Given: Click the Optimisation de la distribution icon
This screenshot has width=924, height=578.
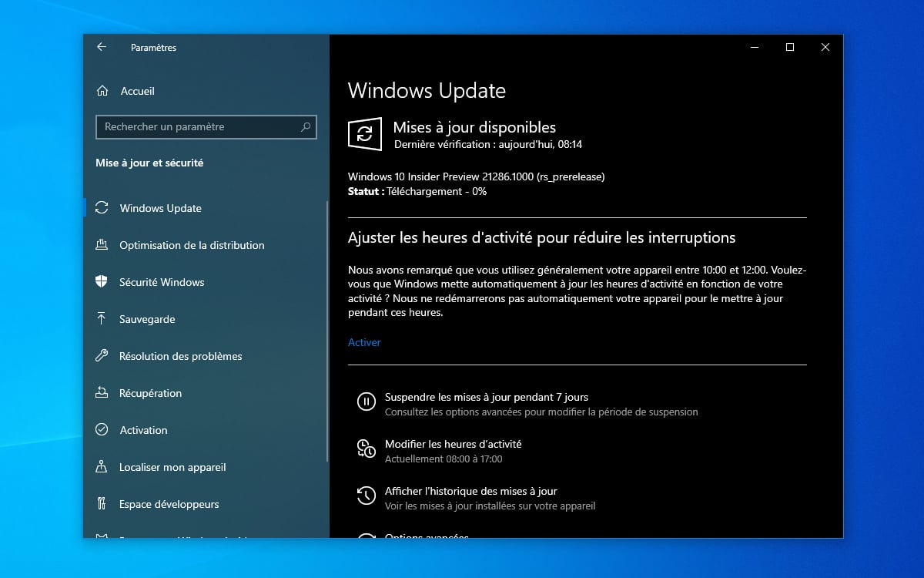Looking at the screenshot, I should tap(103, 245).
